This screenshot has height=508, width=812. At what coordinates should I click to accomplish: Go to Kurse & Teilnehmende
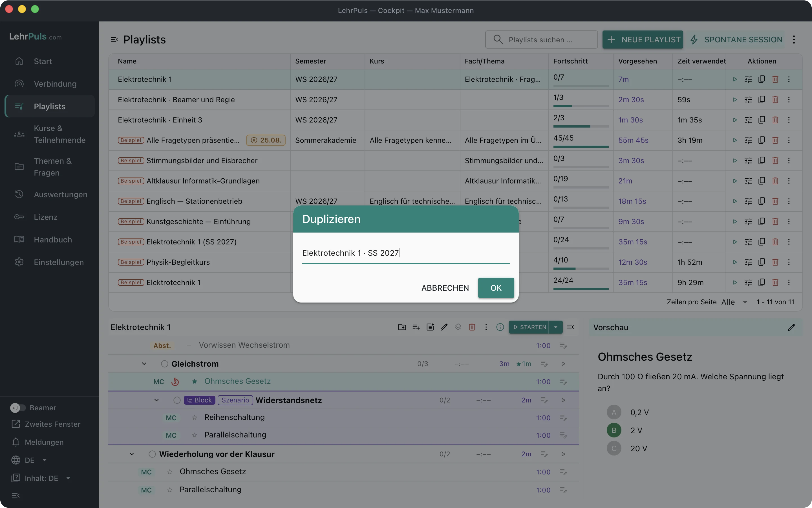point(50,134)
